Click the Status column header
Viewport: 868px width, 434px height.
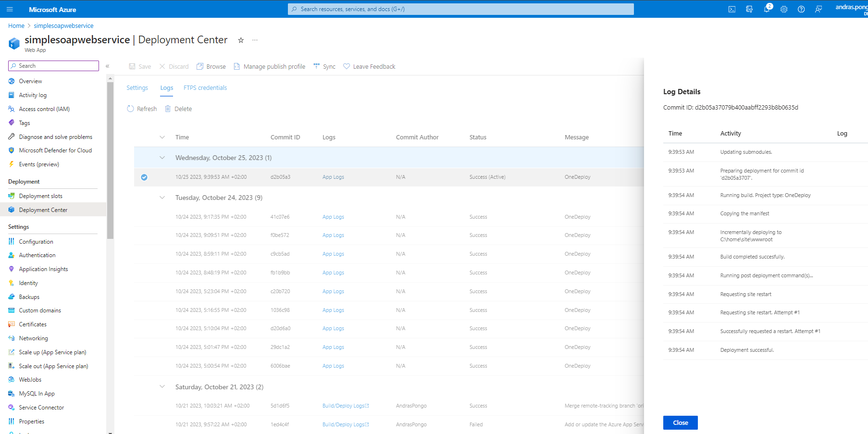[478, 137]
